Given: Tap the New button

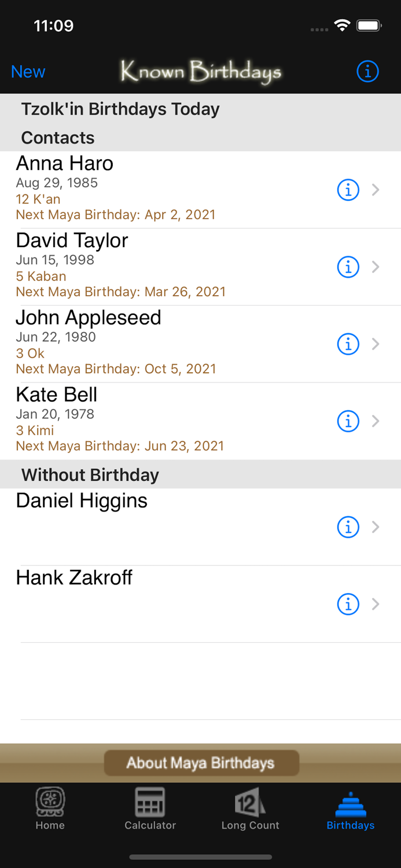Looking at the screenshot, I should [x=28, y=72].
